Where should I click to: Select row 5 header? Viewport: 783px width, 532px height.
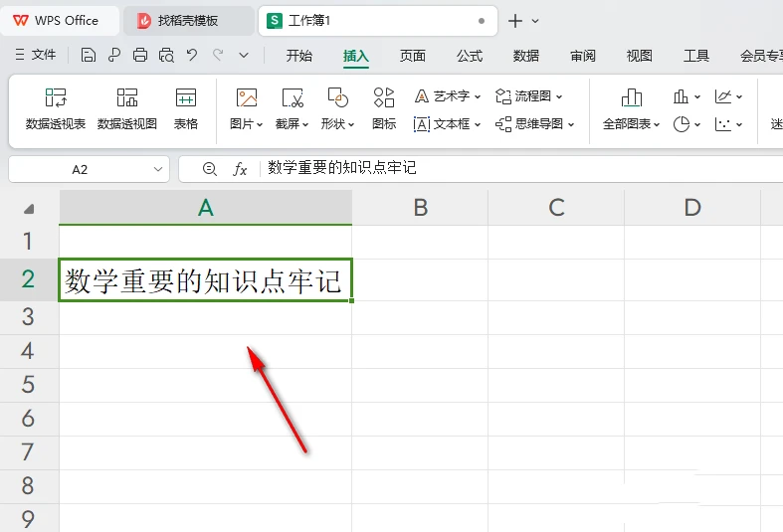(x=29, y=385)
